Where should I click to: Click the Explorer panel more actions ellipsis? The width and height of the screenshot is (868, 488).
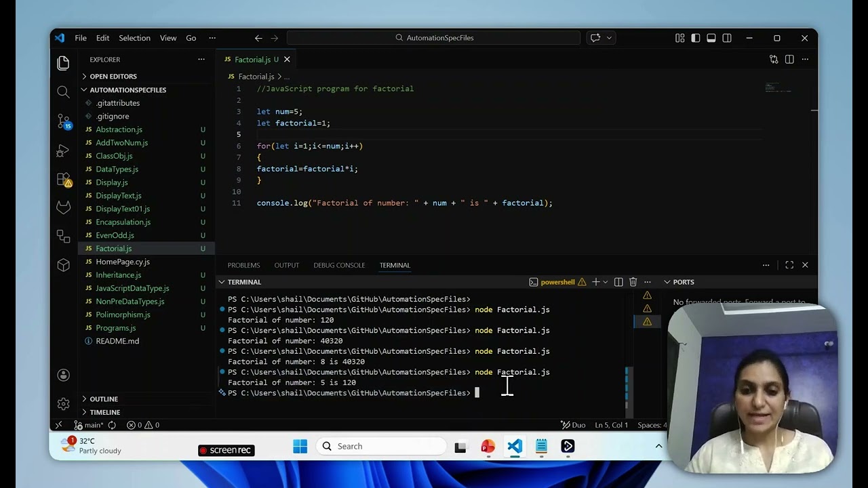click(201, 60)
